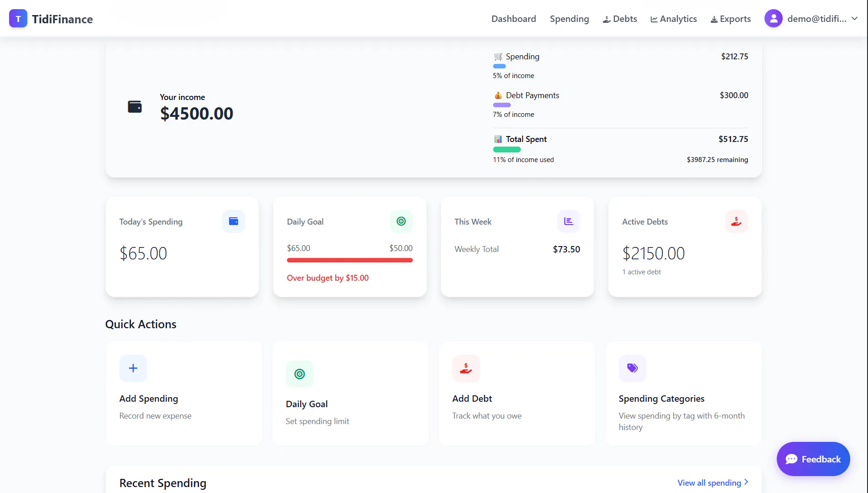Open the Exports page
This screenshot has width=868, height=493.
click(731, 19)
